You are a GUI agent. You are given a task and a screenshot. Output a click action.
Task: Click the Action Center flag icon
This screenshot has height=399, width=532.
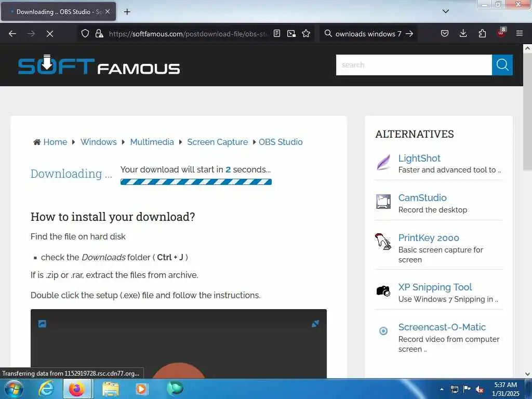tap(467, 389)
